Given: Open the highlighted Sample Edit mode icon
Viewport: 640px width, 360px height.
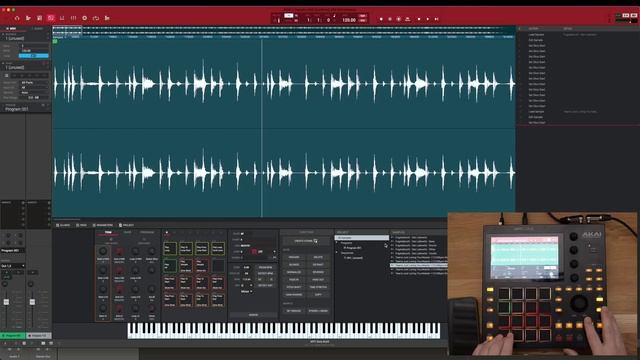Looking at the screenshot, I should 51,18.
